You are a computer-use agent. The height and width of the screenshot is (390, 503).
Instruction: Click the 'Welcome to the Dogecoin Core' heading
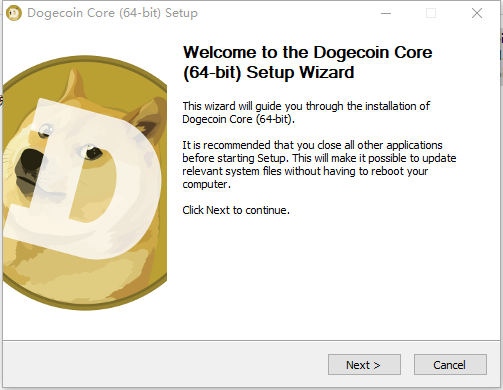click(307, 52)
